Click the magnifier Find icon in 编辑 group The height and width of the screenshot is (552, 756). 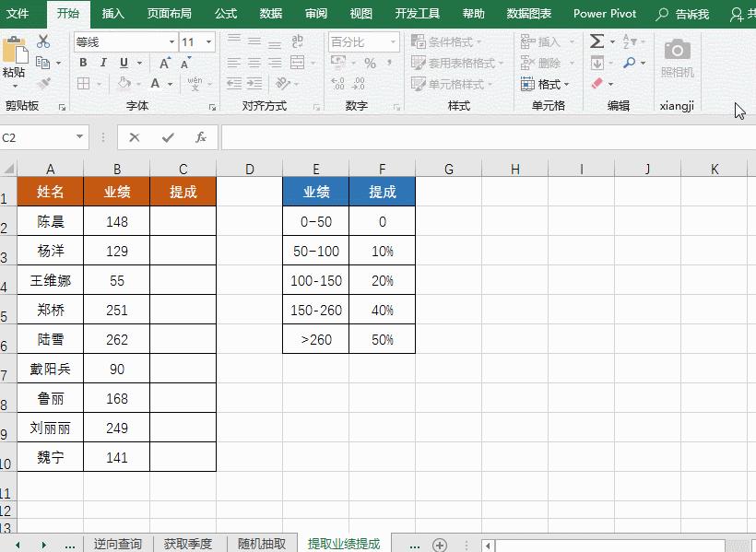[x=629, y=63]
